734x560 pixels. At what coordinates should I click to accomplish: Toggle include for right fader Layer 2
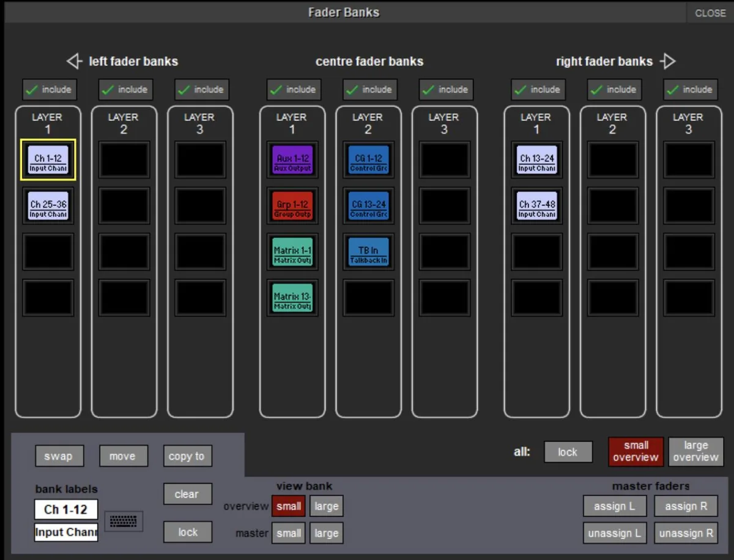[614, 89]
